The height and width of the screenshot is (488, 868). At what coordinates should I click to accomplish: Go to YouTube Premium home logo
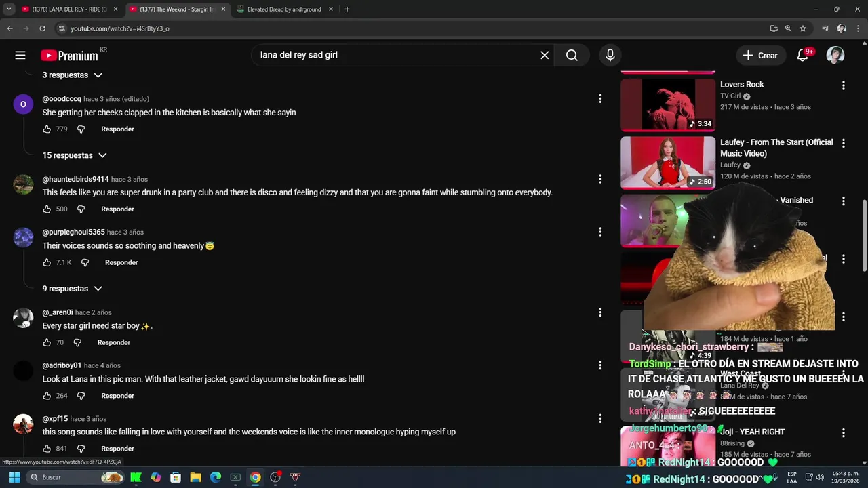(x=69, y=56)
